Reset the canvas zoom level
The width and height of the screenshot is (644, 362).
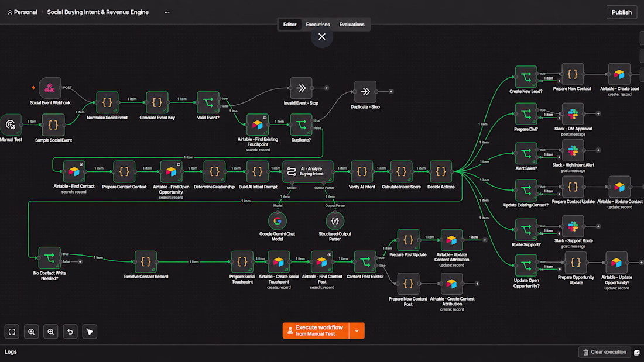(x=70, y=332)
